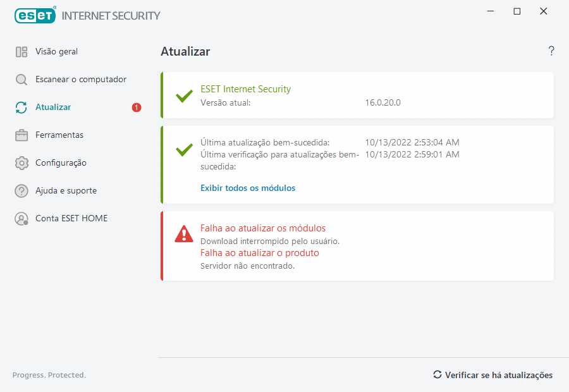Click the Conta ESET HOME user icon
This screenshot has width=569, height=392.
(21, 219)
